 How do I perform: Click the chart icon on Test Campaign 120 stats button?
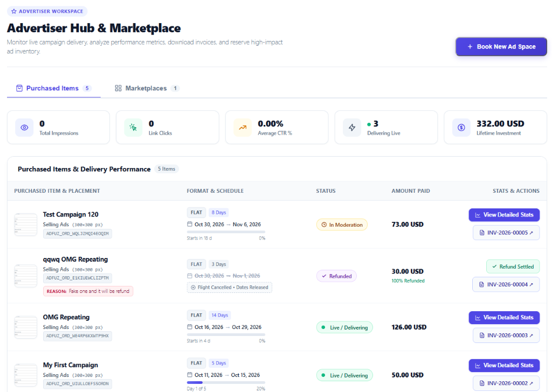tap(478, 215)
